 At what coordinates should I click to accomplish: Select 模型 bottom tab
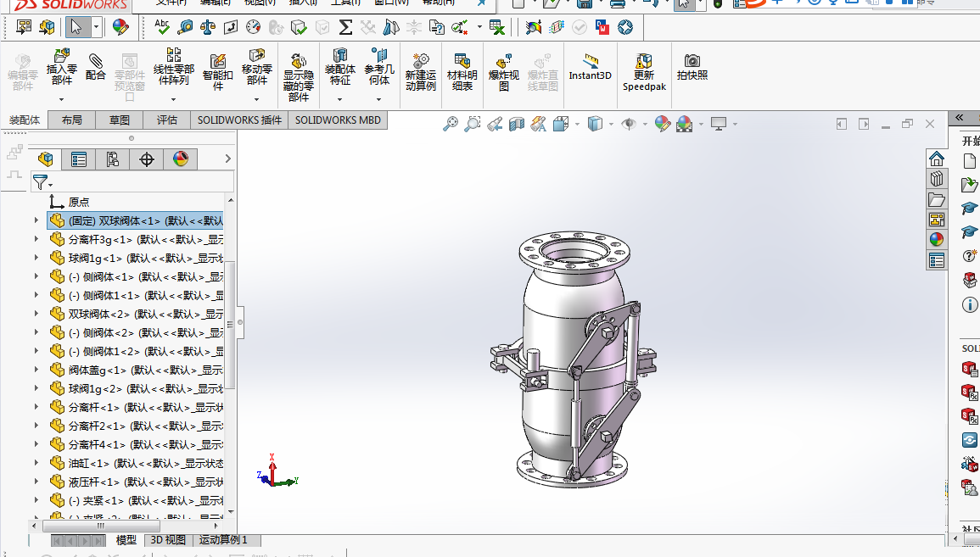(x=126, y=540)
